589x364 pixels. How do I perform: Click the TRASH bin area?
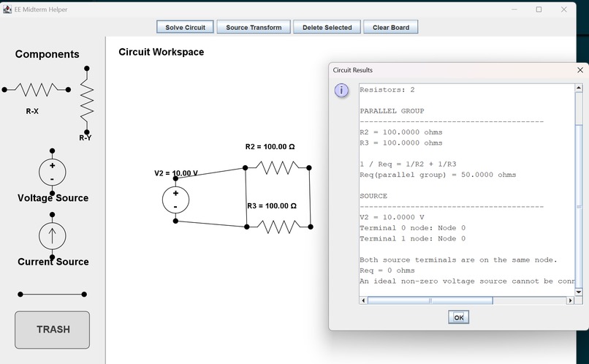[52, 330]
